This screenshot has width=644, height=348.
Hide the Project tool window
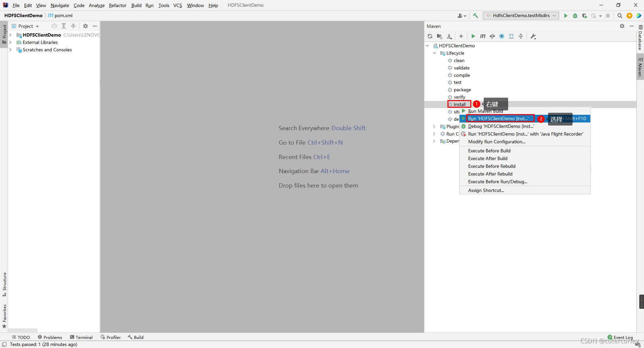(x=95, y=26)
